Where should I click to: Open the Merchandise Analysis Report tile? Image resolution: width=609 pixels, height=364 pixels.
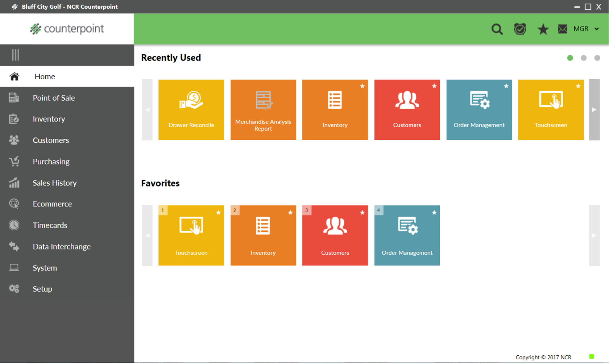click(x=263, y=110)
